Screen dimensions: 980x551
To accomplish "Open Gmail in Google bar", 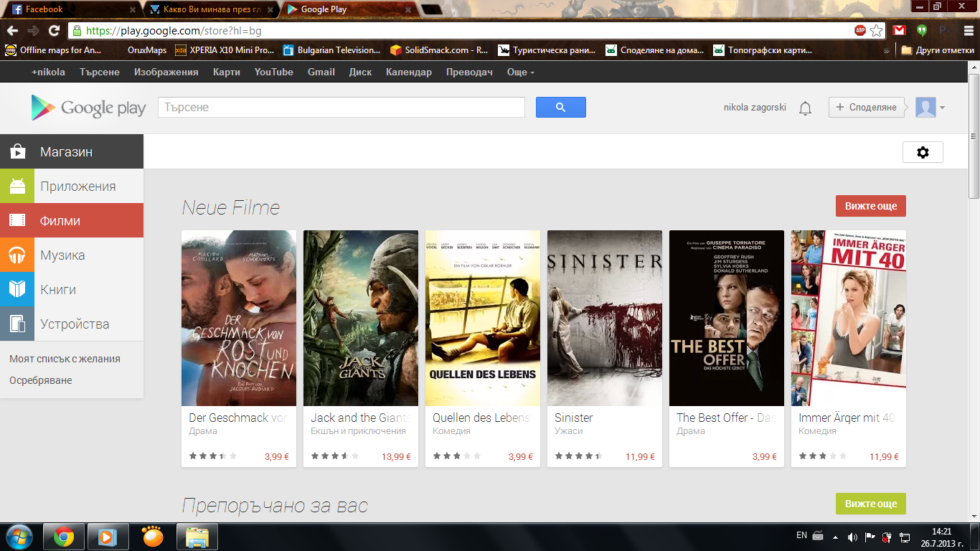I will (x=321, y=72).
